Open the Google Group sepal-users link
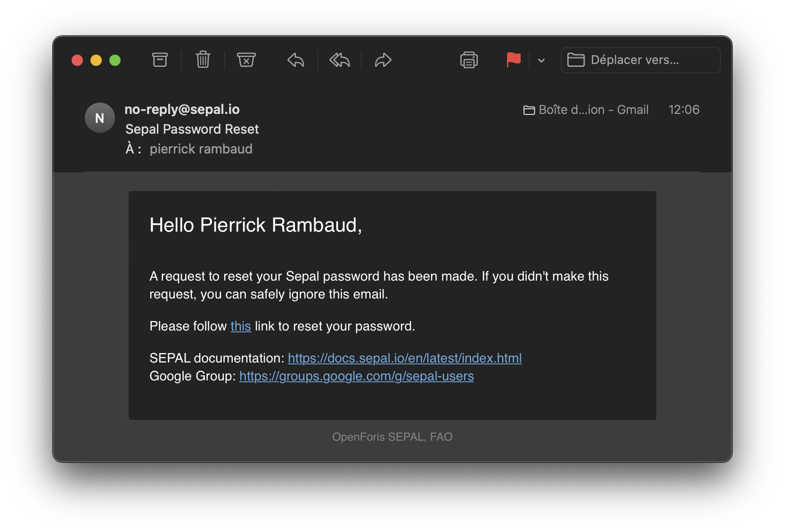Image resolution: width=785 pixels, height=532 pixels. [x=356, y=376]
